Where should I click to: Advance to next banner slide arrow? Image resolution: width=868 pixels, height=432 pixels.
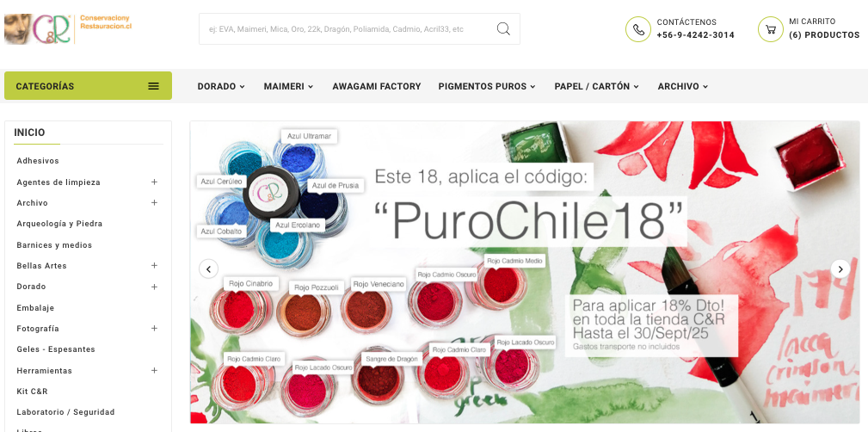[x=840, y=269]
